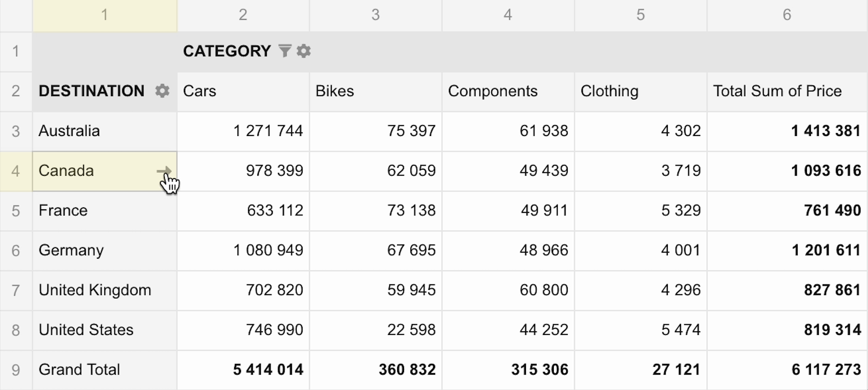Click the Bikes column label
Image resolution: width=868 pixels, height=390 pixels.
click(335, 91)
